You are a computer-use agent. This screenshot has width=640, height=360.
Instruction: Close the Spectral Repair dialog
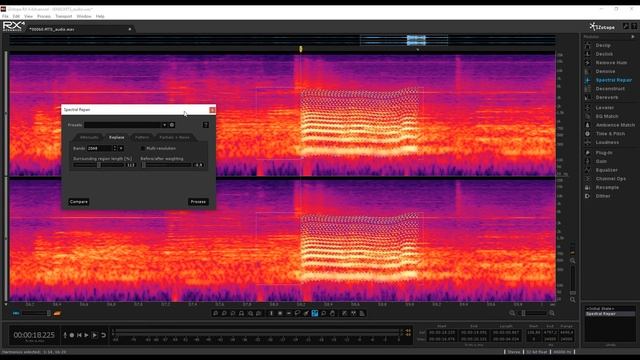[212, 110]
